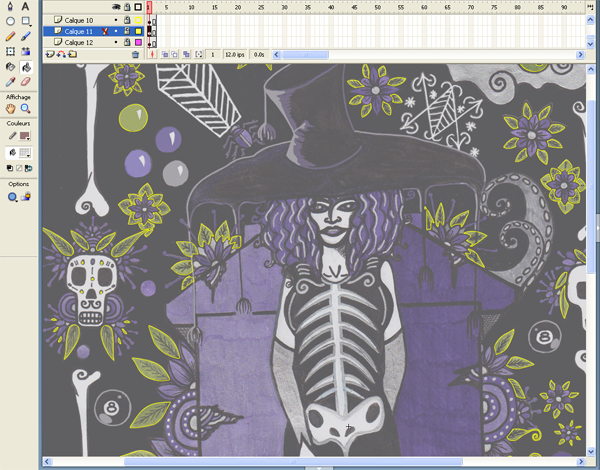Screen dimensions: 600x470
Task: Select the Eraser tool
Action: [x=26, y=83]
